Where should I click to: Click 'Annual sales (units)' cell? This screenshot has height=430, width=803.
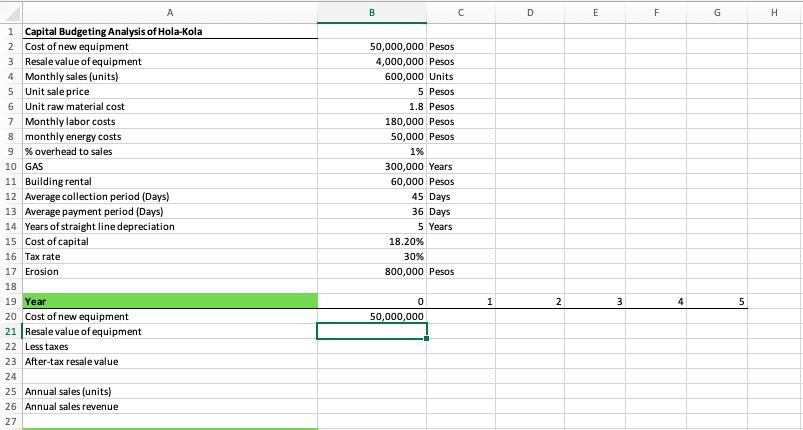(170, 392)
